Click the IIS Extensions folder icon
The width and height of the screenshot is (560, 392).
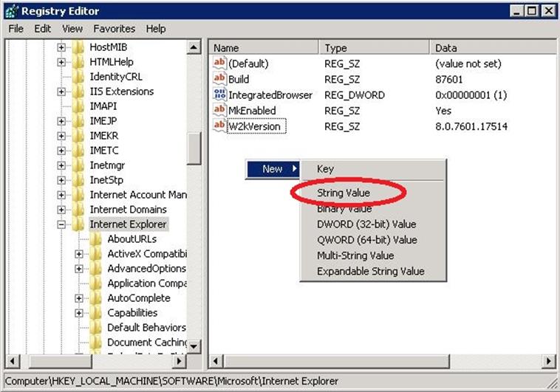78,92
